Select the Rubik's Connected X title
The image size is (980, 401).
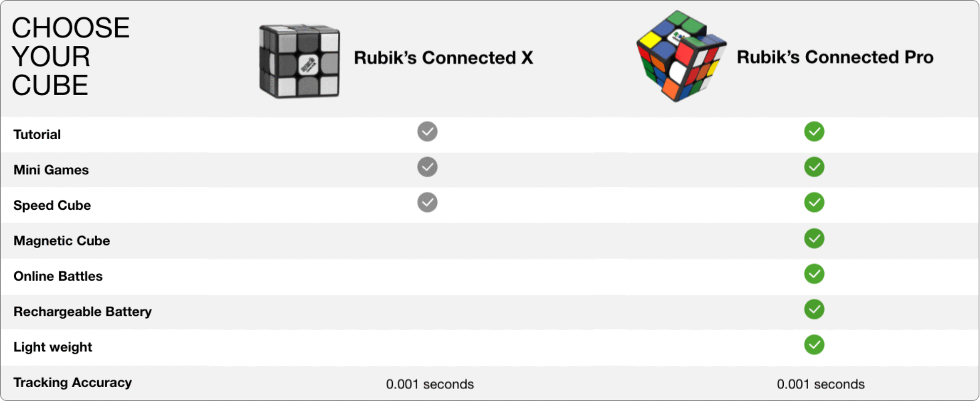click(x=443, y=58)
